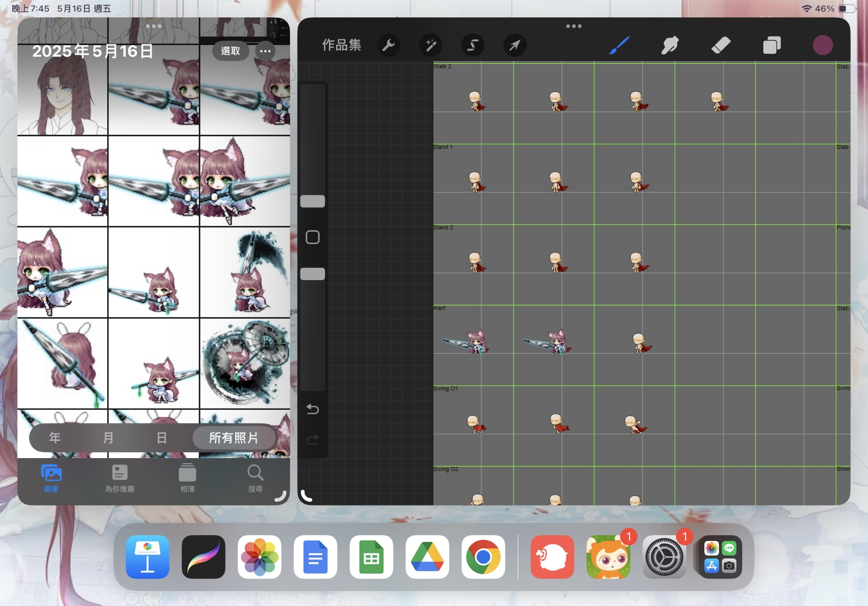The height and width of the screenshot is (606, 868).
Task: Switch Photos view to 年
Action: tap(55, 438)
